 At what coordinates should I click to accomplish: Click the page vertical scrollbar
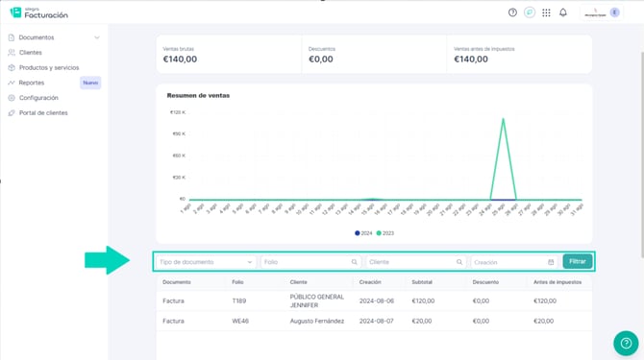[641, 155]
